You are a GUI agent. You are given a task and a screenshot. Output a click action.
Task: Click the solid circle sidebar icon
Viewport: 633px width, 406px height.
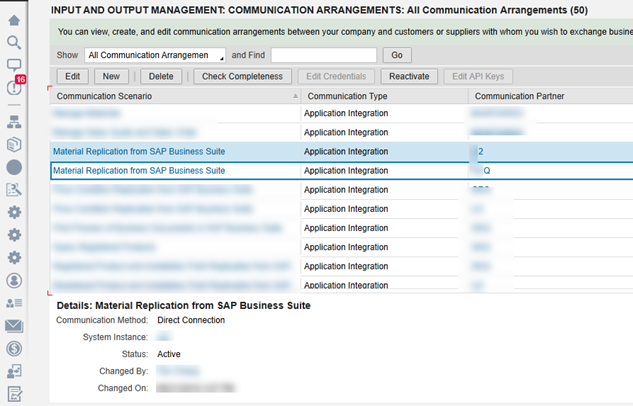[x=14, y=167]
